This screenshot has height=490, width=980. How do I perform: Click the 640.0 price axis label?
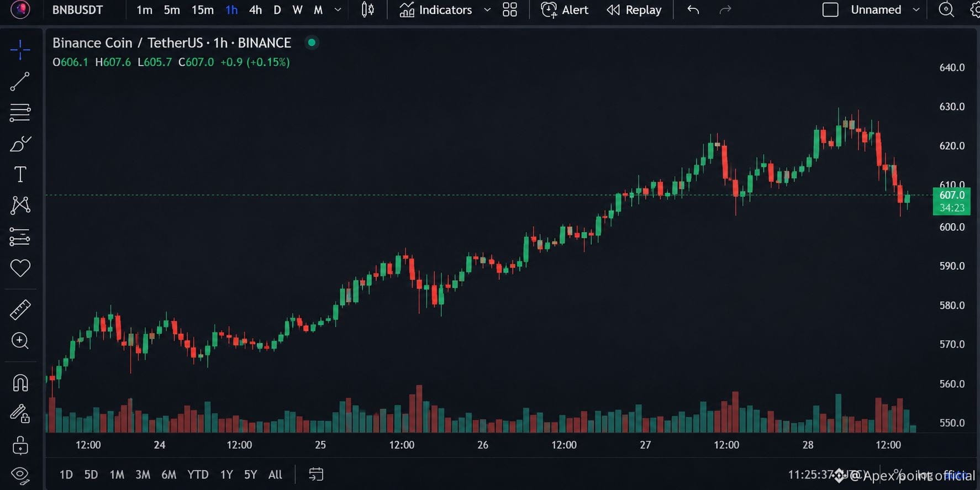(x=952, y=67)
